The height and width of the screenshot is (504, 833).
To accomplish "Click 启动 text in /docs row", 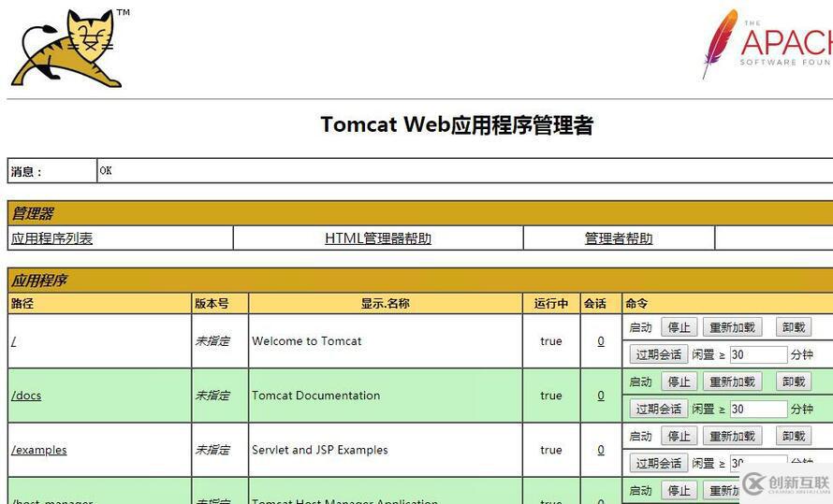I will pos(640,382).
